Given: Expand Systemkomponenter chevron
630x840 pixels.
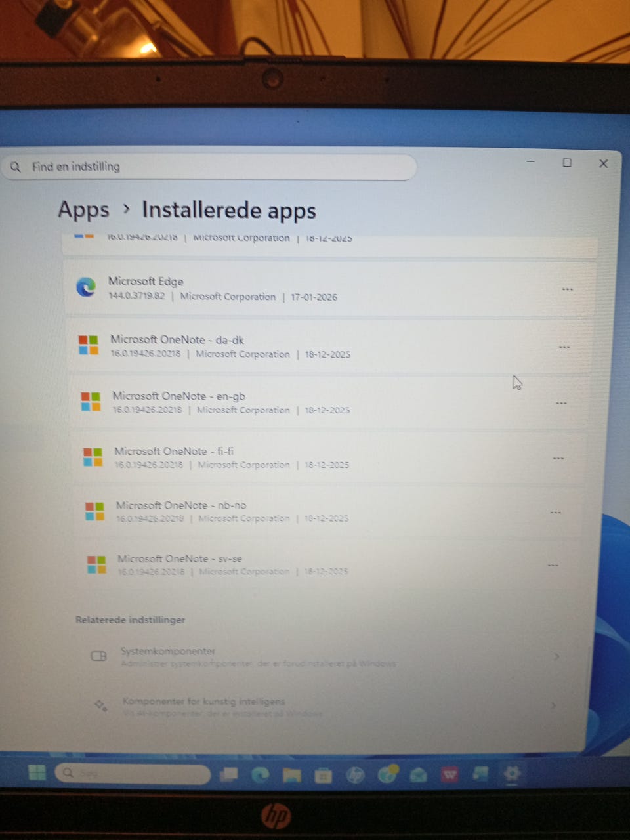Looking at the screenshot, I should click(556, 656).
